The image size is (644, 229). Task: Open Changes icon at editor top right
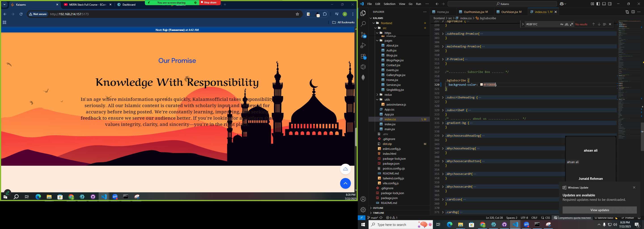[627, 12]
